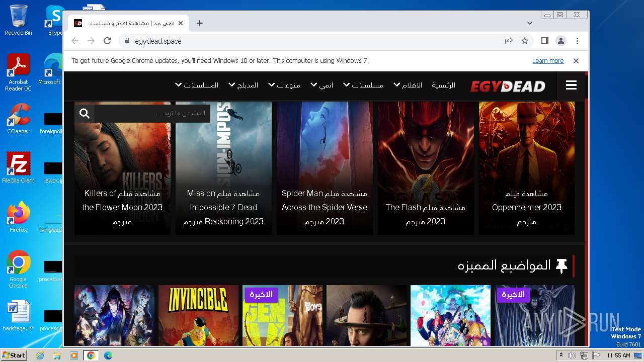Click the Windows Start button
Screen dimensions: 644x362
pyautogui.click(x=14, y=355)
